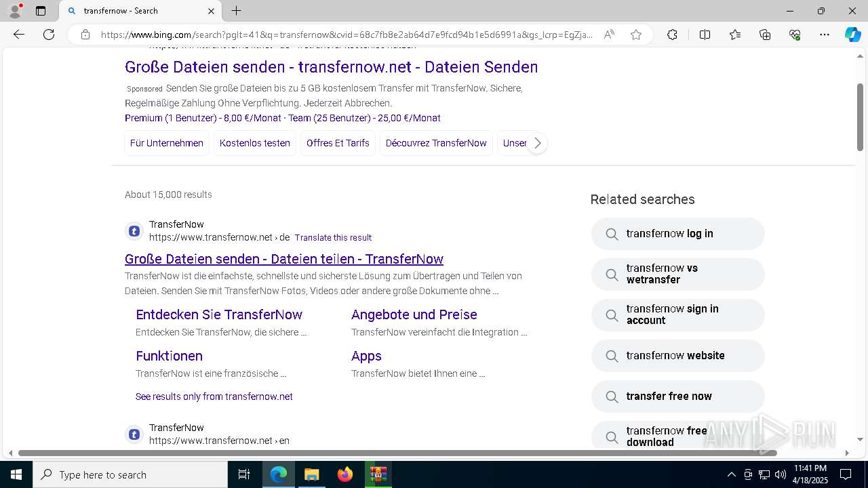
Task: Select the transfernow - Search tab
Action: [140, 11]
